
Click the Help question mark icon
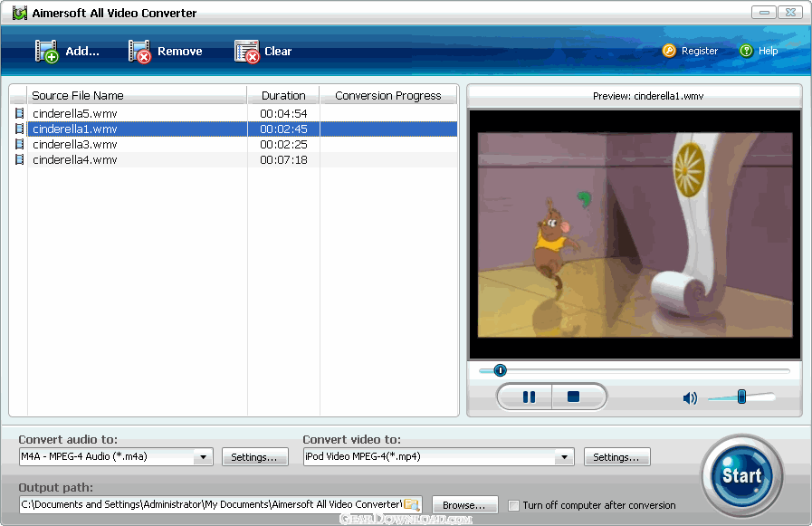click(x=746, y=51)
